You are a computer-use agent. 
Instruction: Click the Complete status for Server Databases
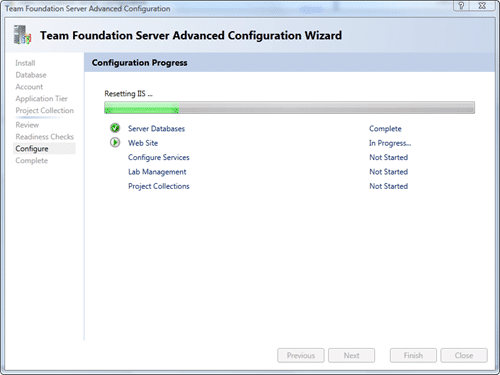click(x=385, y=129)
